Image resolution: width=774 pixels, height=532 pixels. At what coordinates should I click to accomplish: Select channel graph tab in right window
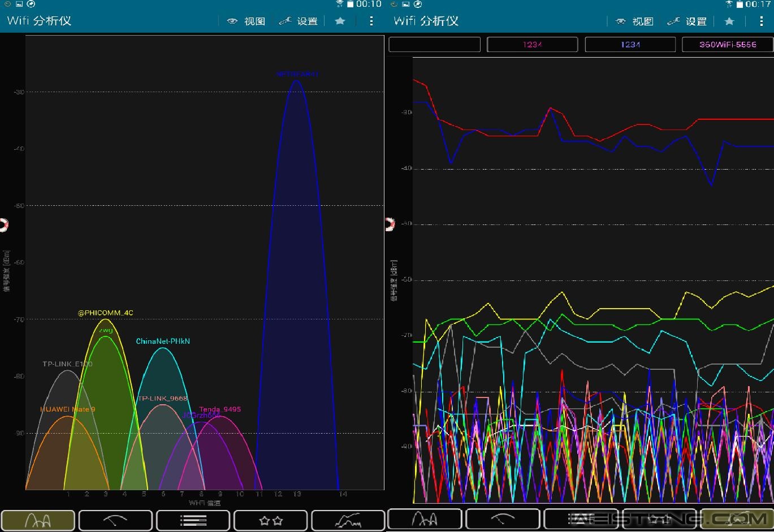point(425,518)
